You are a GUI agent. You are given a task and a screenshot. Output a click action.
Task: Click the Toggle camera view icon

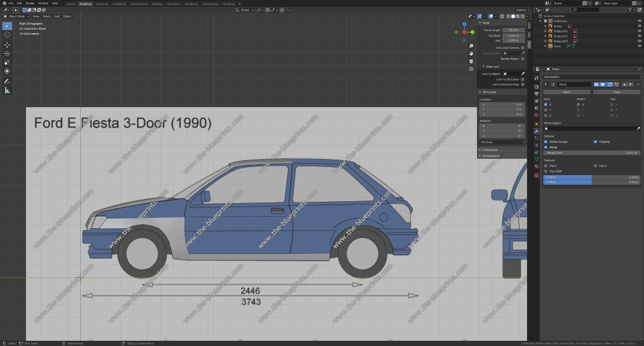(x=471, y=61)
